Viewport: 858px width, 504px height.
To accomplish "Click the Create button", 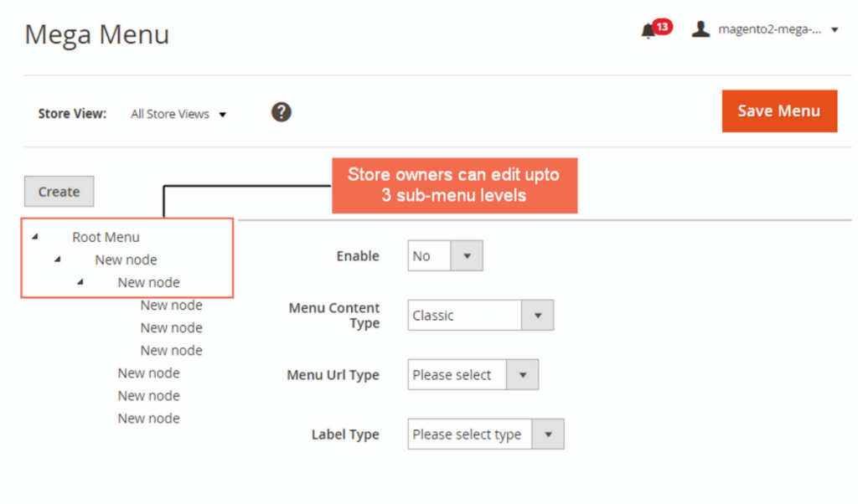I will (x=59, y=191).
